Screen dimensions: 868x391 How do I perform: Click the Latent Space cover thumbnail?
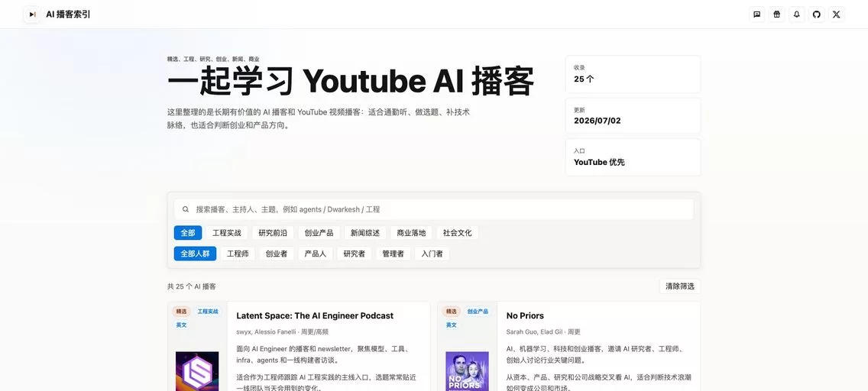(x=197, y=371)
